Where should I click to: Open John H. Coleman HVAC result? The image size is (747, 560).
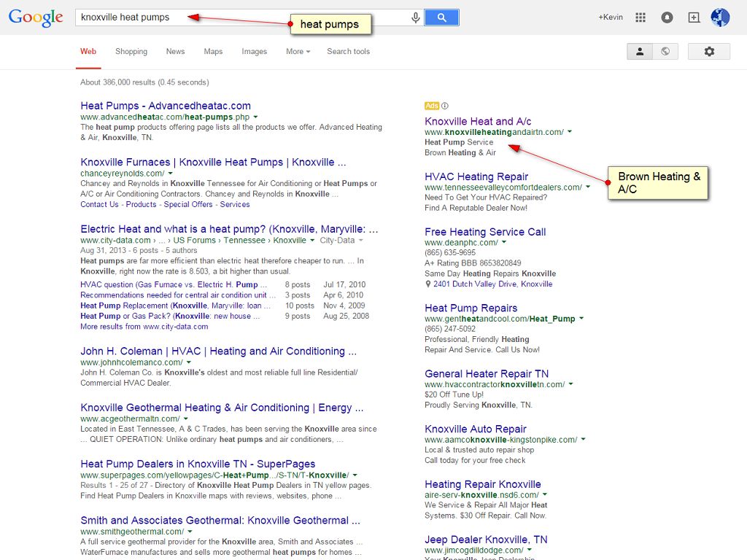218,351
